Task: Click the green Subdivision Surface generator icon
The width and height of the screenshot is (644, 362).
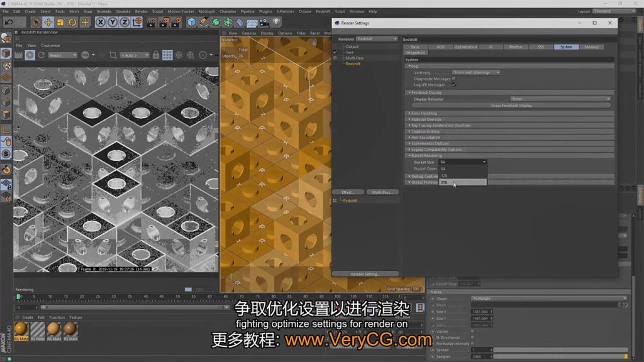Action: click(216, 22)
